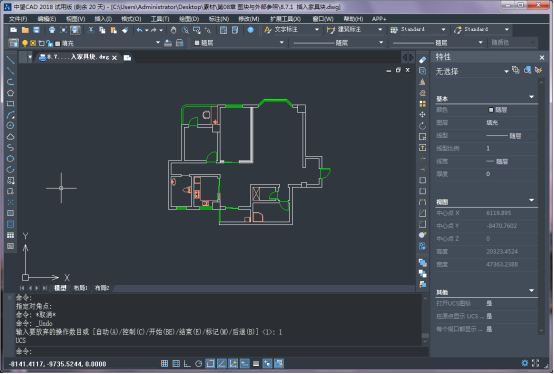Click the 颜色 随层 color swatch in Properties
The width and height of the screenshot is (554, 374).
point(491,110)
